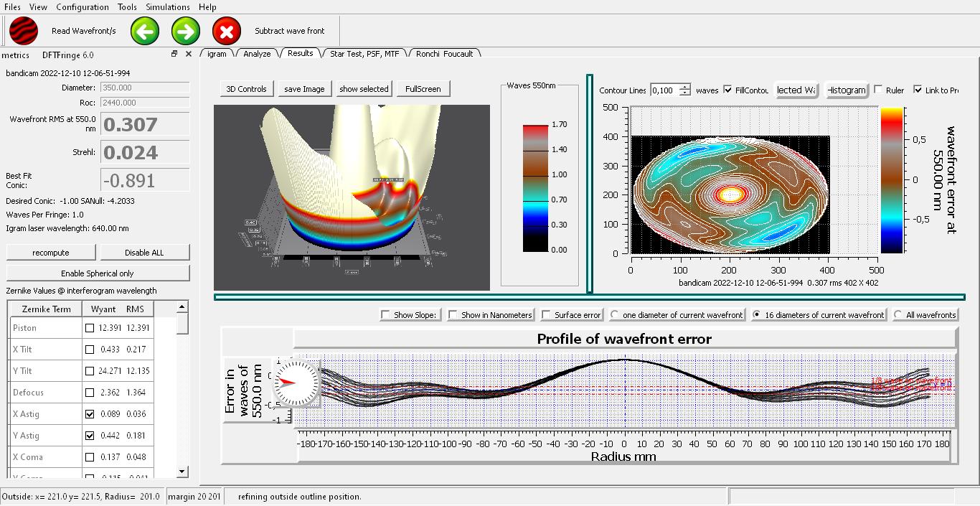Click the compass dial on the profile plot
The width and height of the screenshot is (980, 506).
pyautogui.click(x=296, y=383)
